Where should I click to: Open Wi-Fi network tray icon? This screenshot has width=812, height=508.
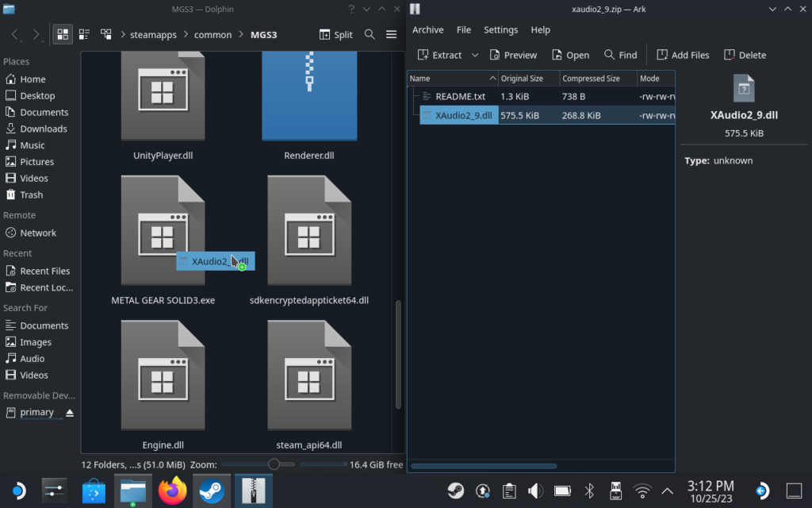pyautogui.click(x=642, y=491)
